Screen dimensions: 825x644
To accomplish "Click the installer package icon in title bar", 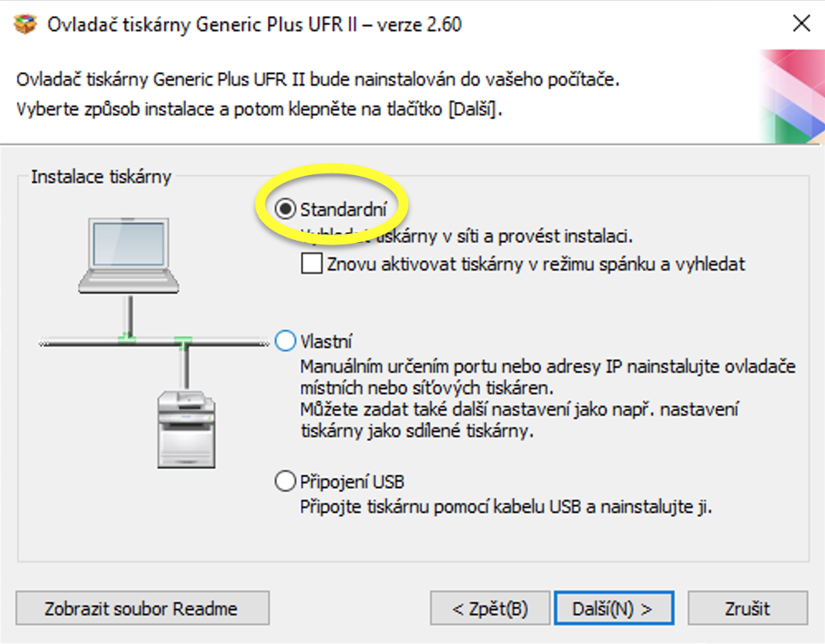I will (25, 25).
